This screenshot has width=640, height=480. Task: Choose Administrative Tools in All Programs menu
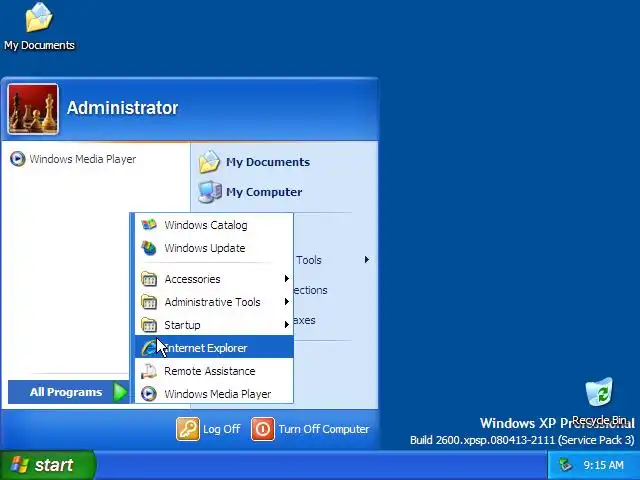pos(214,302)
